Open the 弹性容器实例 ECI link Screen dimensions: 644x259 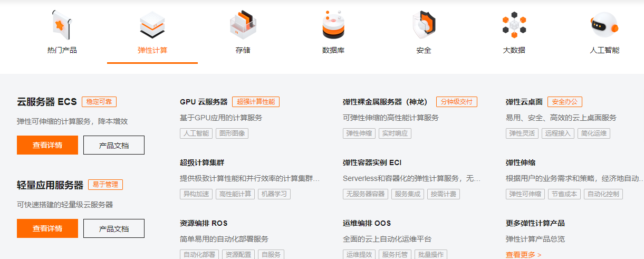pyautogui.click(x=372, y=162)
